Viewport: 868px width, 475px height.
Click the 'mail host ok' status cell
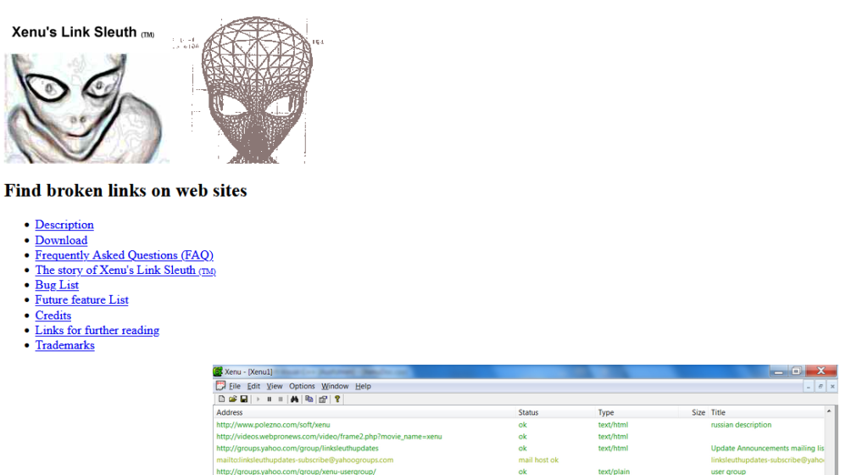tap(538, 460)
